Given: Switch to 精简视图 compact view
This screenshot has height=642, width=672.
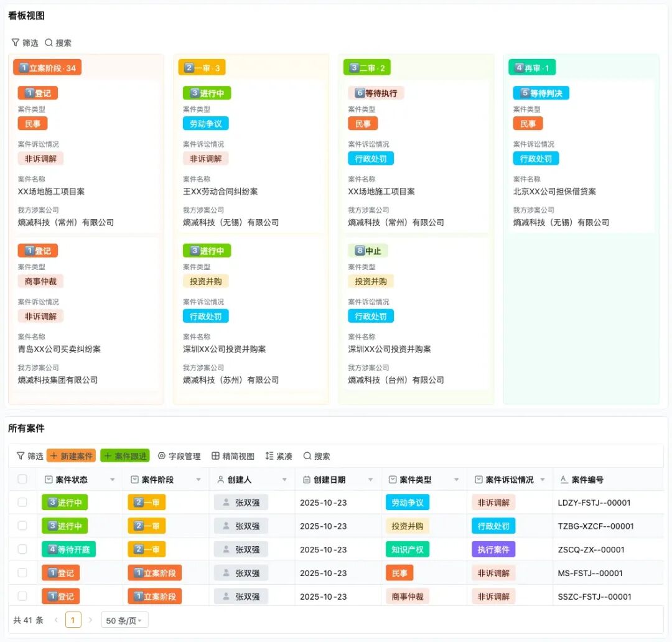Looking at the screenshot, I should click(x=233, y=455).
